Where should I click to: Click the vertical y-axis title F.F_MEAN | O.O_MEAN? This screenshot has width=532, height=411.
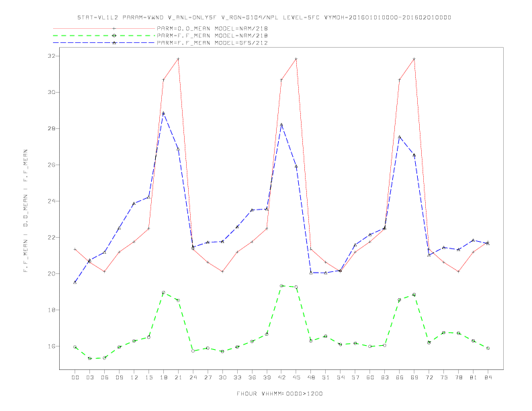coord(26,211)
